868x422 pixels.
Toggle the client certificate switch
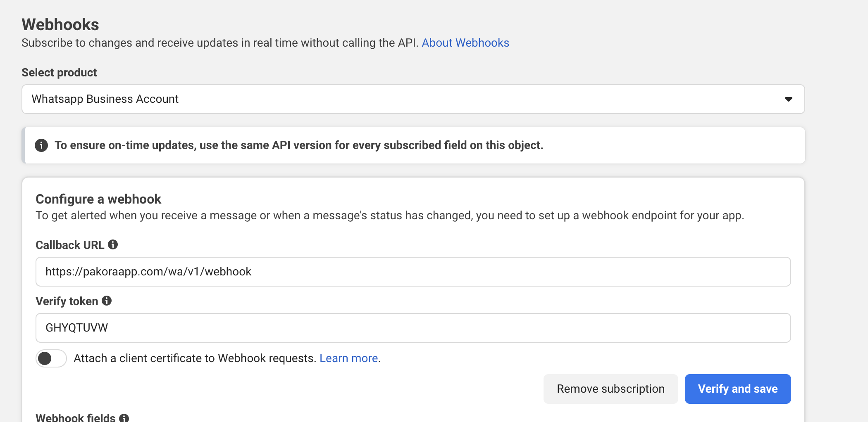pos(51,358)
